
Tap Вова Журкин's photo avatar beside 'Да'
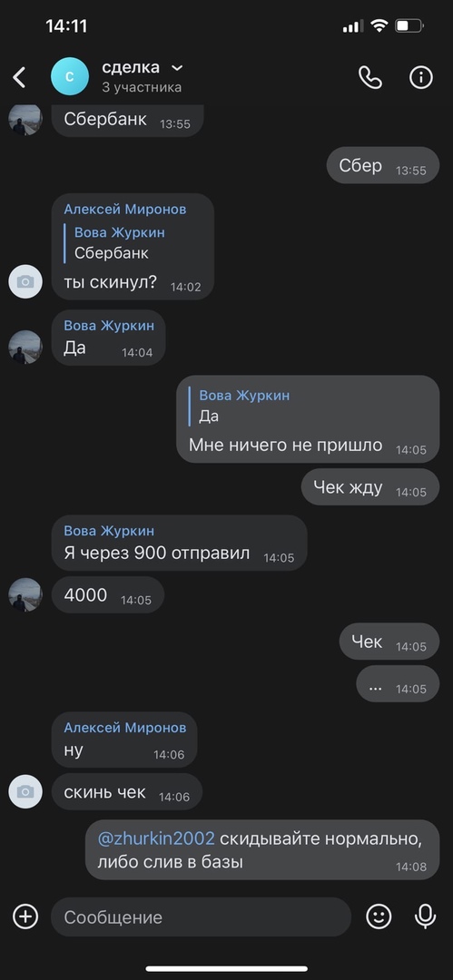[x=25, y=347]
